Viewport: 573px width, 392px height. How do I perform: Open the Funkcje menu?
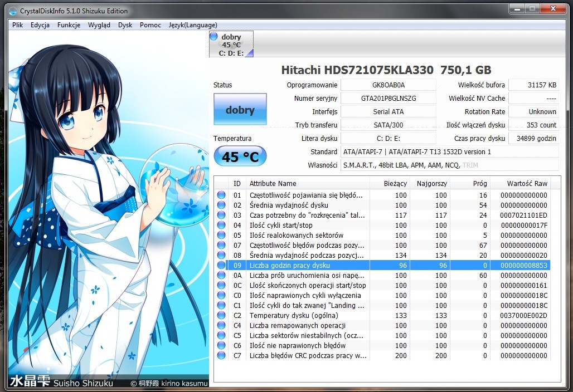[x=69, y=25]
